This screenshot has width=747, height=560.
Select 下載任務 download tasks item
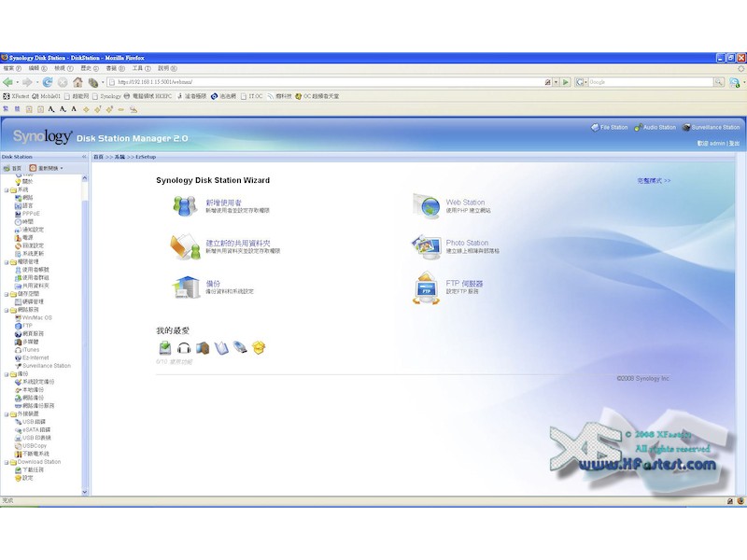(x=30, y=470)
